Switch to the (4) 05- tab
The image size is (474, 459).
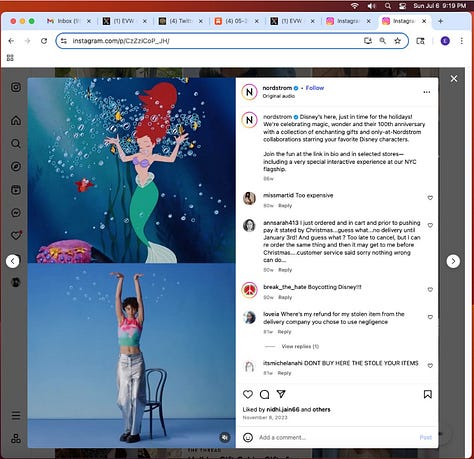pos(237,21)
